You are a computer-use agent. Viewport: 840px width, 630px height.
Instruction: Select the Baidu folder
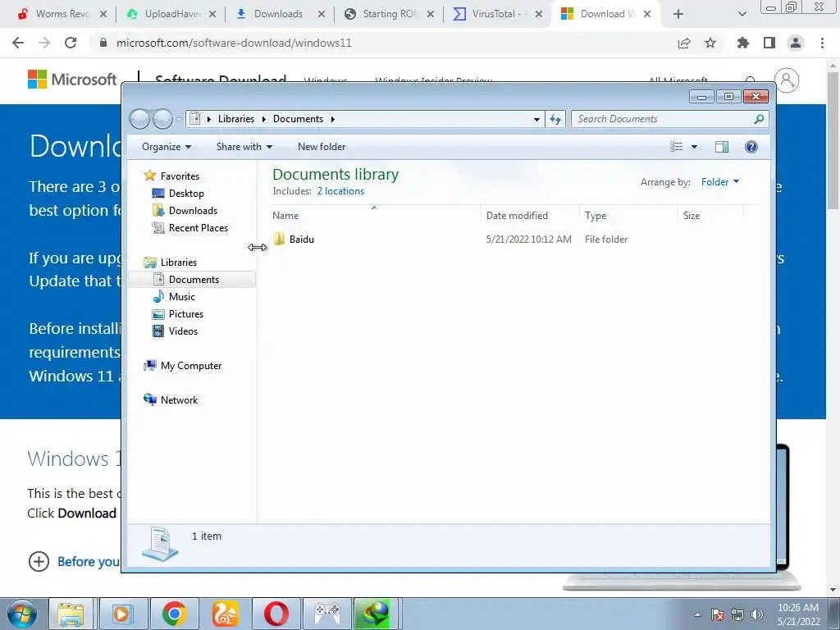coord(294,240)
